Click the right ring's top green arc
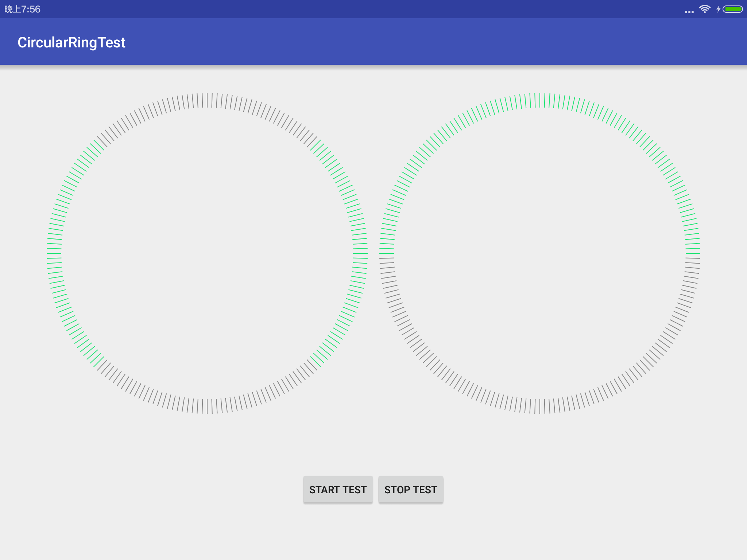The width and height of the screenshot is (747, 560). tap(540, 100)
